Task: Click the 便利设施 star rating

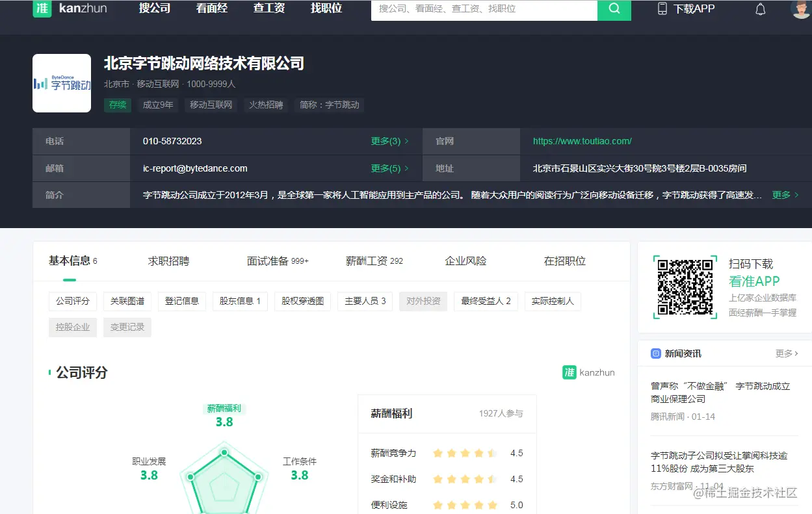Action: pos(465,505)
